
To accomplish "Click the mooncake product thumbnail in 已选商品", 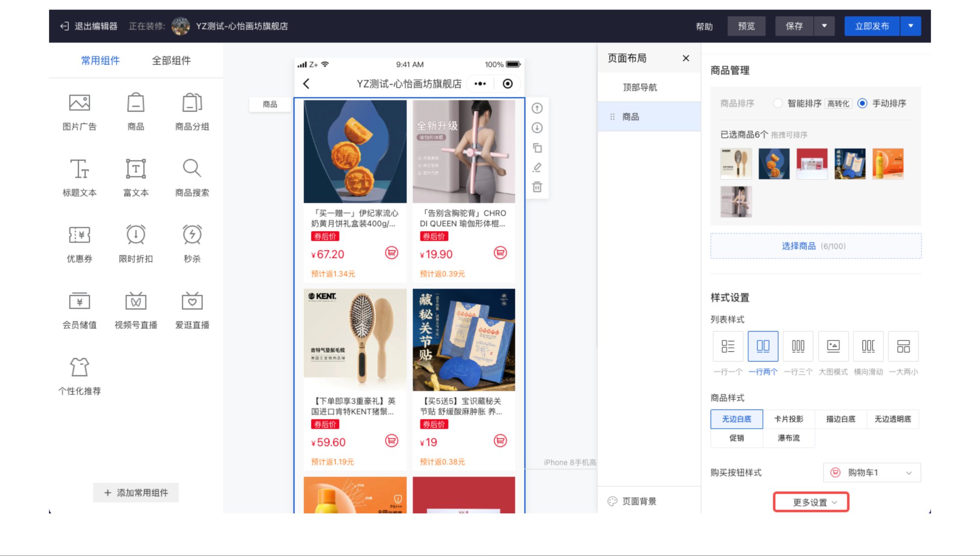I will click(774, 164).
